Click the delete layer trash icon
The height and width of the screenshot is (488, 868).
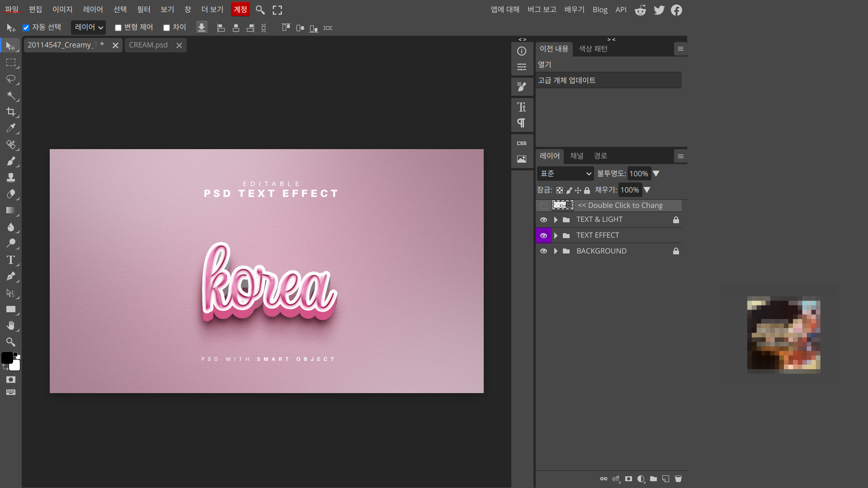click(x=678, y=479)
